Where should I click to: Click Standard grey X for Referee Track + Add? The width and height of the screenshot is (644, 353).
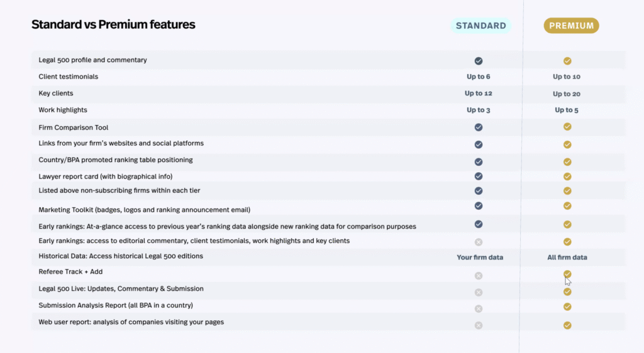pyautogui.click(x=479, y=276)
